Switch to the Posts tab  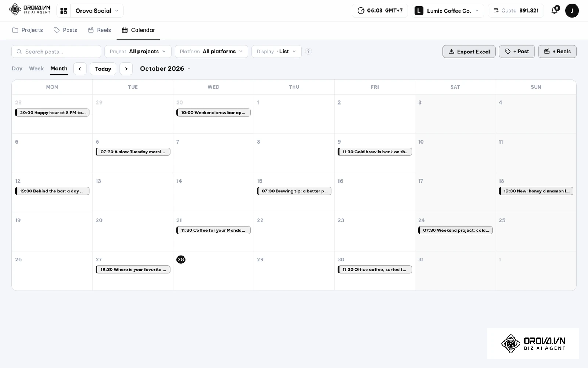coord(65,30)
